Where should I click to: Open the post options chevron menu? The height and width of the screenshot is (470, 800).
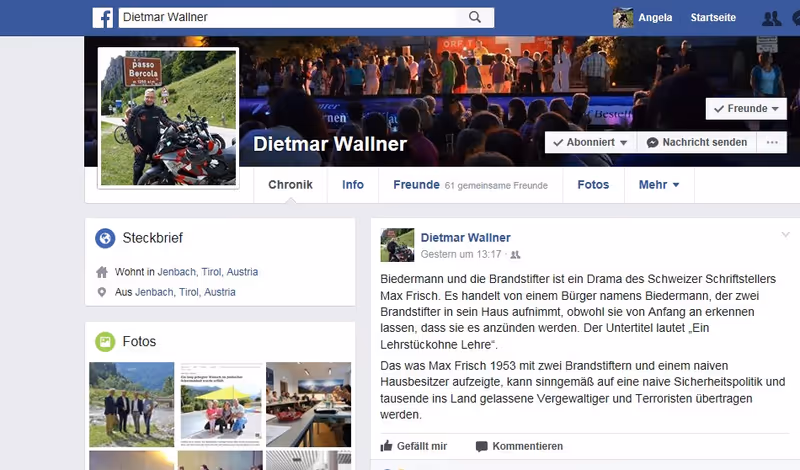coord(785,235)
